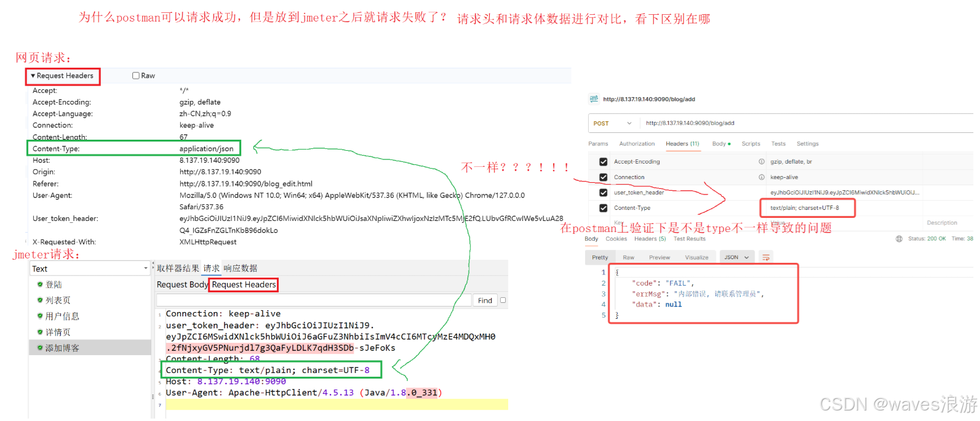Toggle the Raw checkbox in web request headers

point(136,76)
